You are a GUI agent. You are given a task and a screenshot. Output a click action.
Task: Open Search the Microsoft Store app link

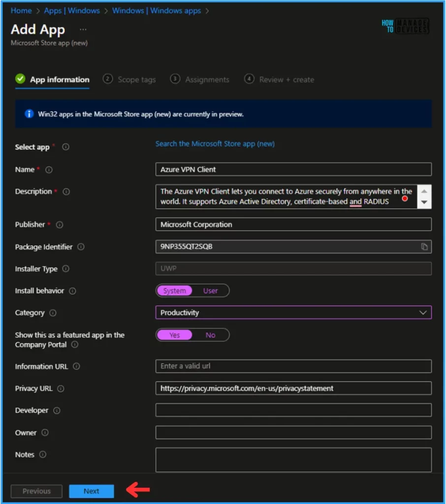point(215,144)
